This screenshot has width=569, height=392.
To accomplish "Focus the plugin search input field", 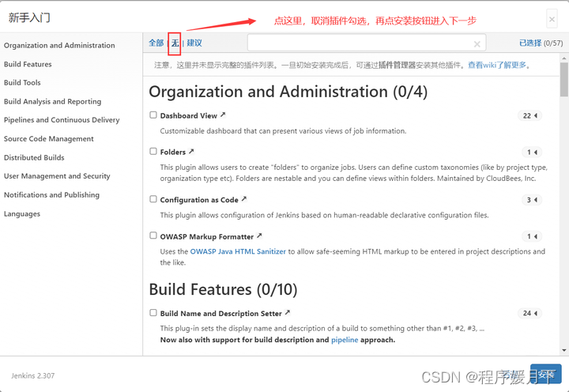I will click(367, 43).
